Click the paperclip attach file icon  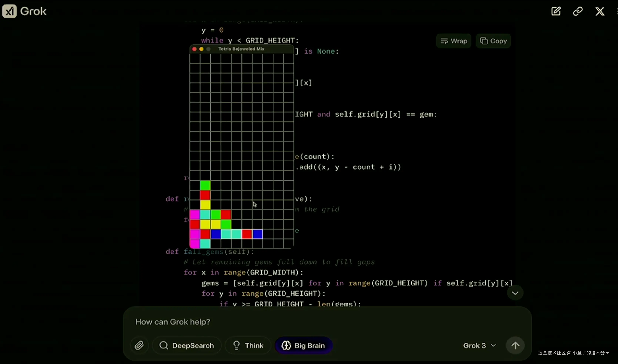(x=139, y=345)
